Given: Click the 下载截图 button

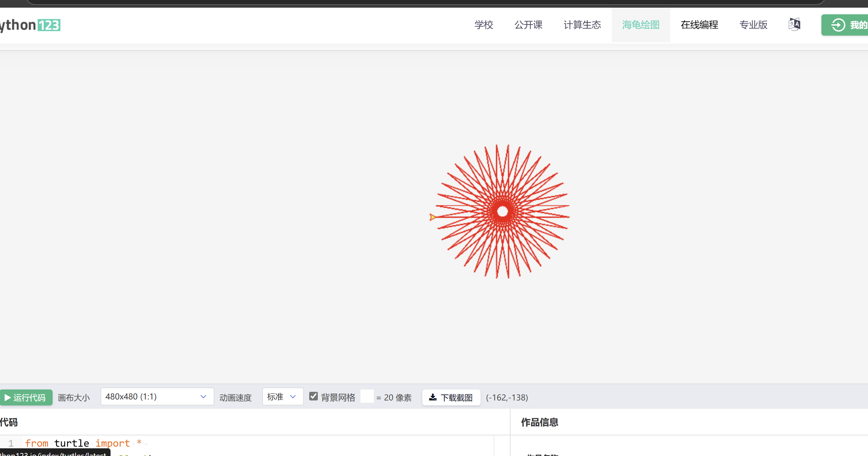Looking at the screenshot, I should tap(451, 397).
